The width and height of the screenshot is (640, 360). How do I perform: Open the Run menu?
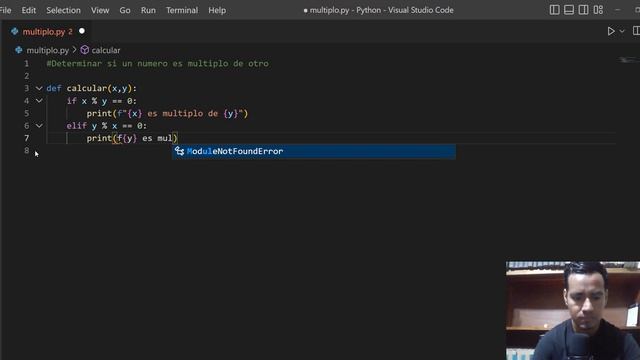coord(148,10)
